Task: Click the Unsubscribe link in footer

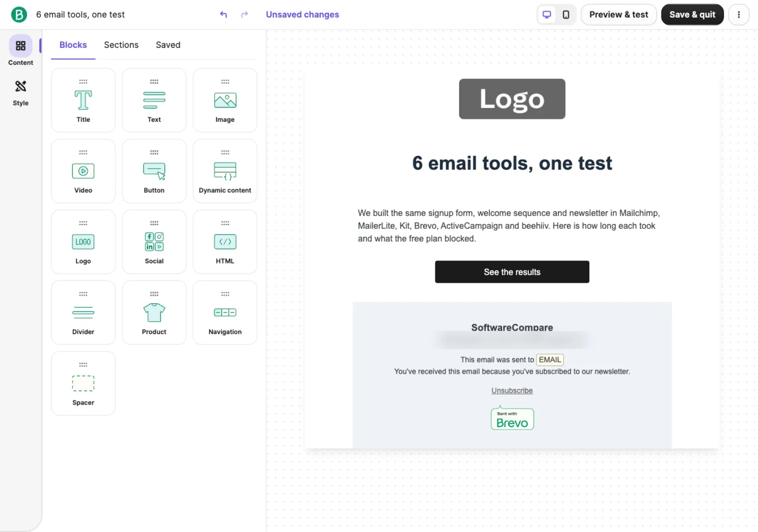Action: (x=512, y=391)
